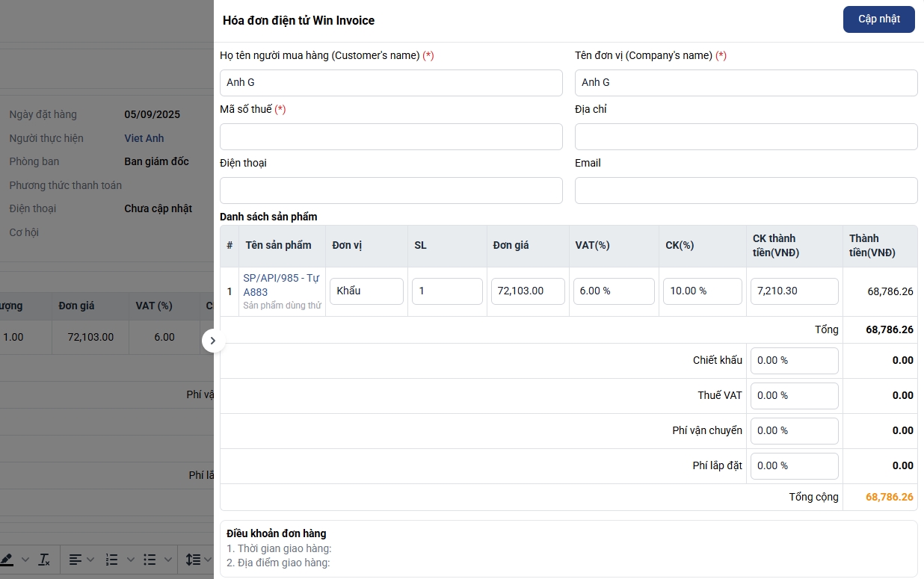Expand the bulleted list style arrow
This screenshot has width=924, height=579.
click(x=167, y=559)
